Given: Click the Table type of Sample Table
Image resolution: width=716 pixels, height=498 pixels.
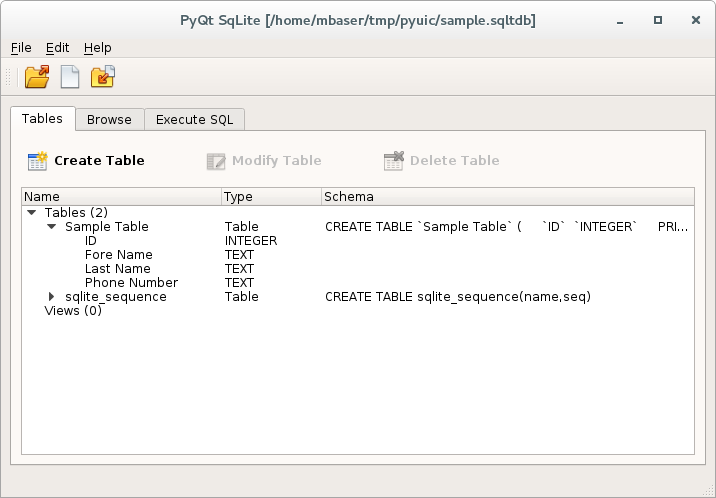Looking at the screenshot, I should (242, 227).
